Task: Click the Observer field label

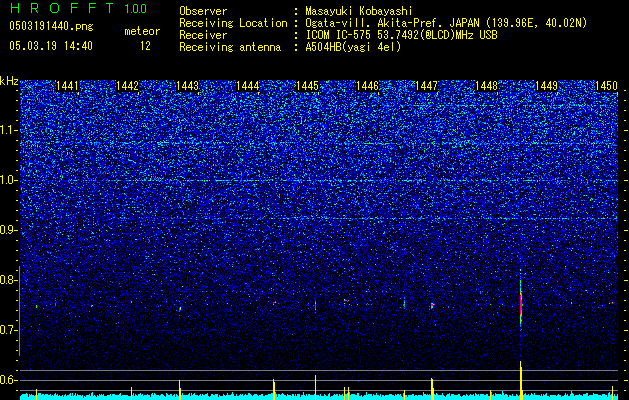Action: (x=203, y=11)
